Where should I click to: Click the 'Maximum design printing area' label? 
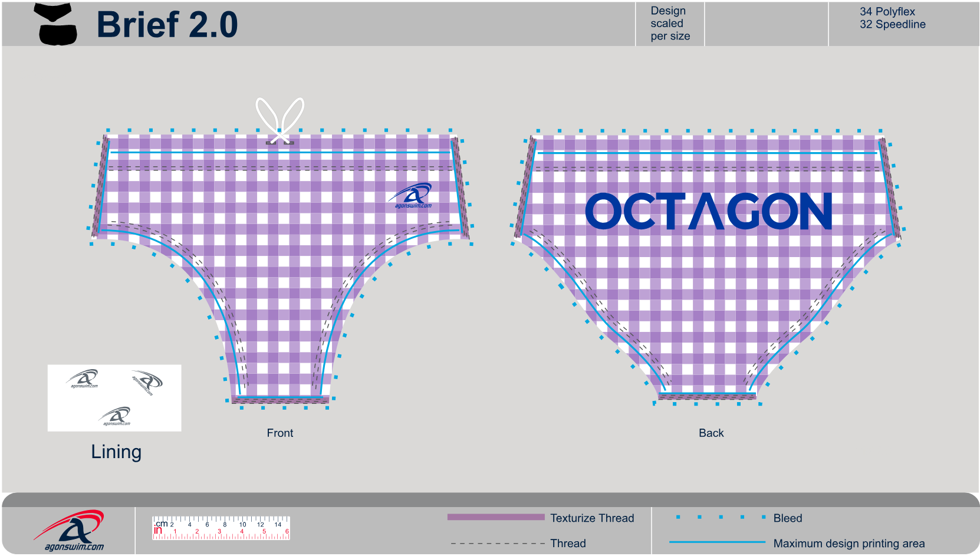849,544
